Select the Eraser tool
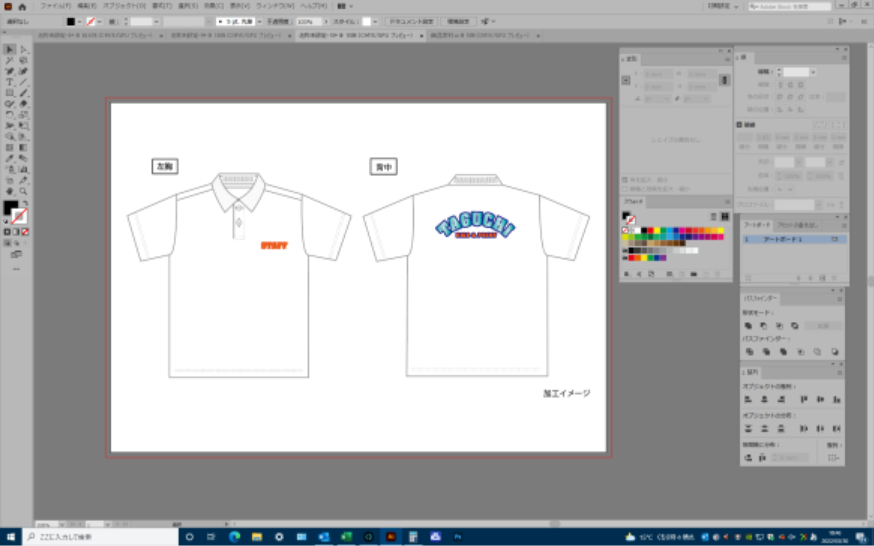This screenshot has width=874, height=546. click(x=23, y=104)
